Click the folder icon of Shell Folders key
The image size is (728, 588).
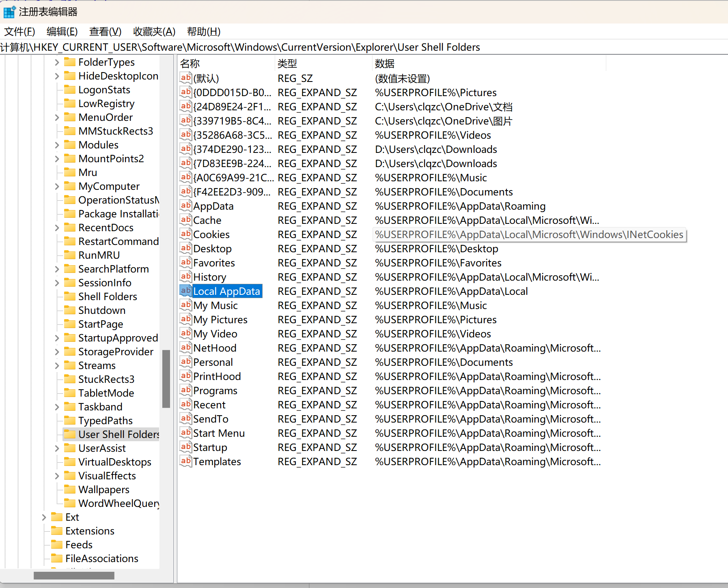click(x=70, y=296)
